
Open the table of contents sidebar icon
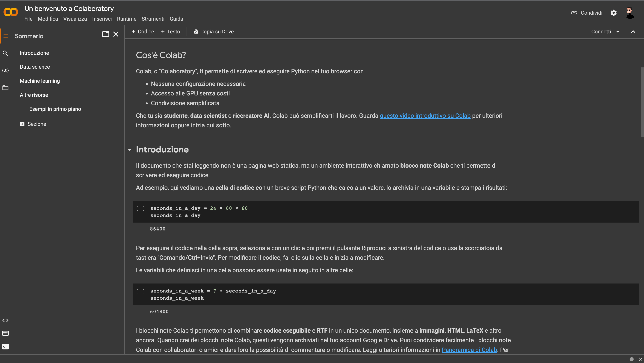pos(5,36)
